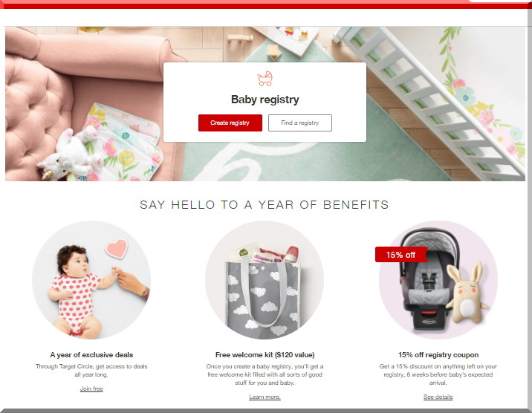Click the gray cloud tote bag image
Viewport: 532px width, 413px height.
(265, 280)
